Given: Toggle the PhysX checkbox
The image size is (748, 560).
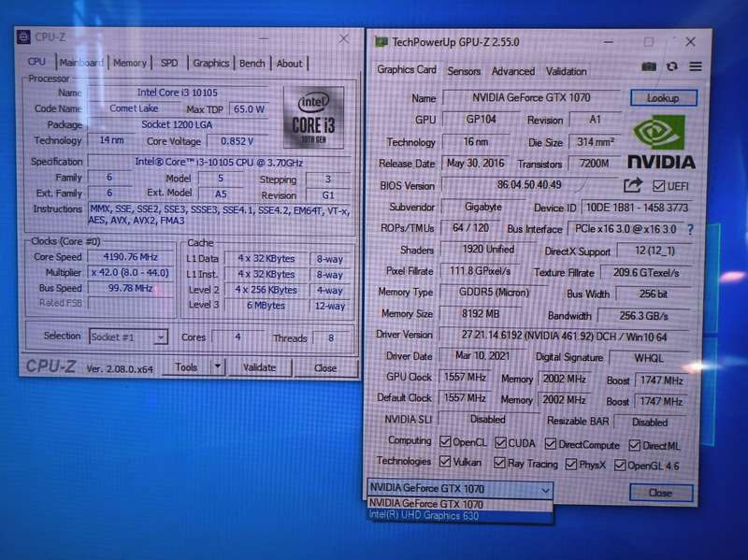Looking at the screenshot, I should [x=570, y=464].
